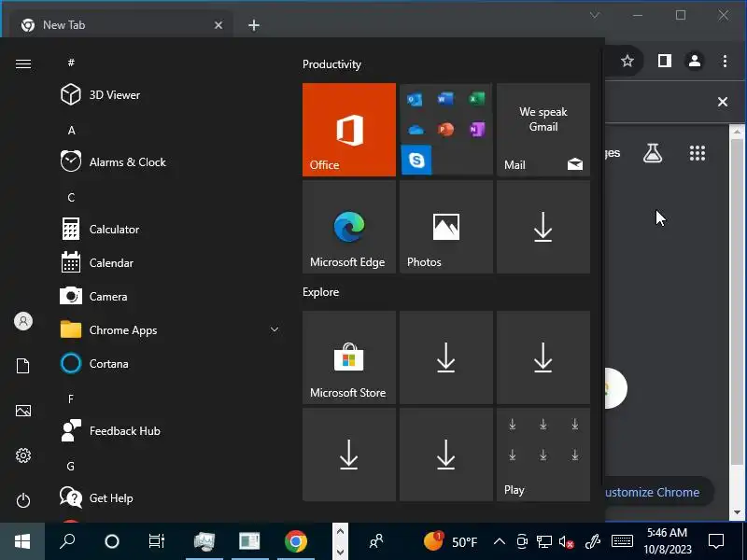Viewport: 747px width, 560px height.
Task: Click the download tile right of Microsoft Store
Action: click(446, 357)
